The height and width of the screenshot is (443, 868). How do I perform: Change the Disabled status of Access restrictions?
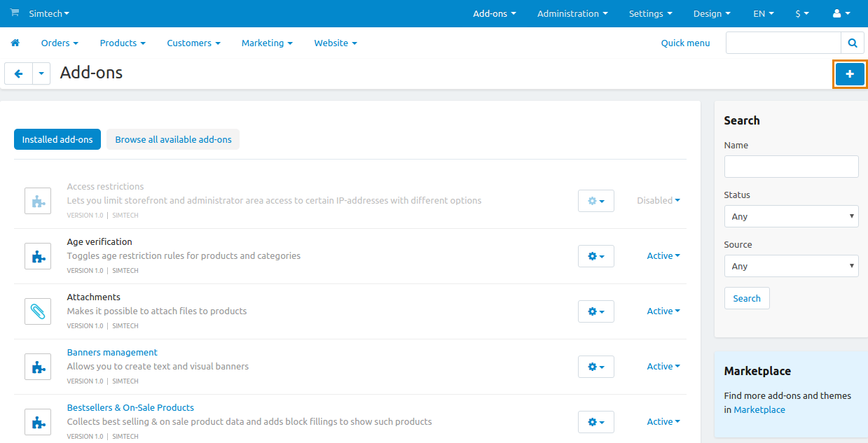[x=659, y=200]
